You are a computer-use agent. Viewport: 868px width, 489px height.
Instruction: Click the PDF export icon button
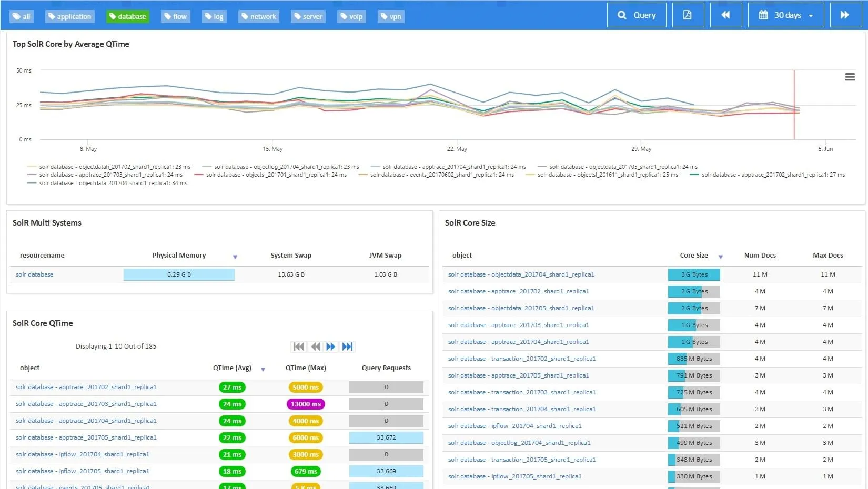point(688,15)
